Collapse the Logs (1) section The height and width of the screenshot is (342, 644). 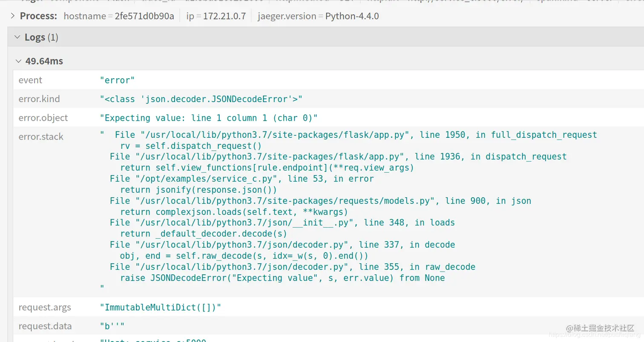[x=17, y=37]
